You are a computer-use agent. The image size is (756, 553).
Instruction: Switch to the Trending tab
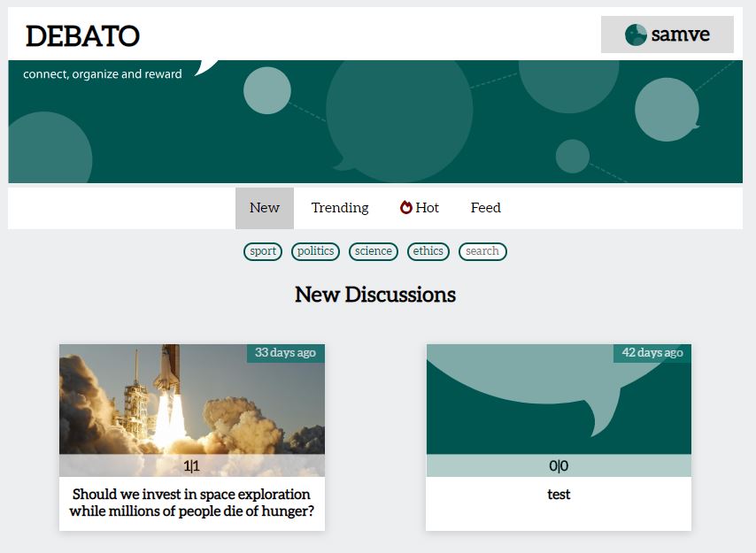340,208
